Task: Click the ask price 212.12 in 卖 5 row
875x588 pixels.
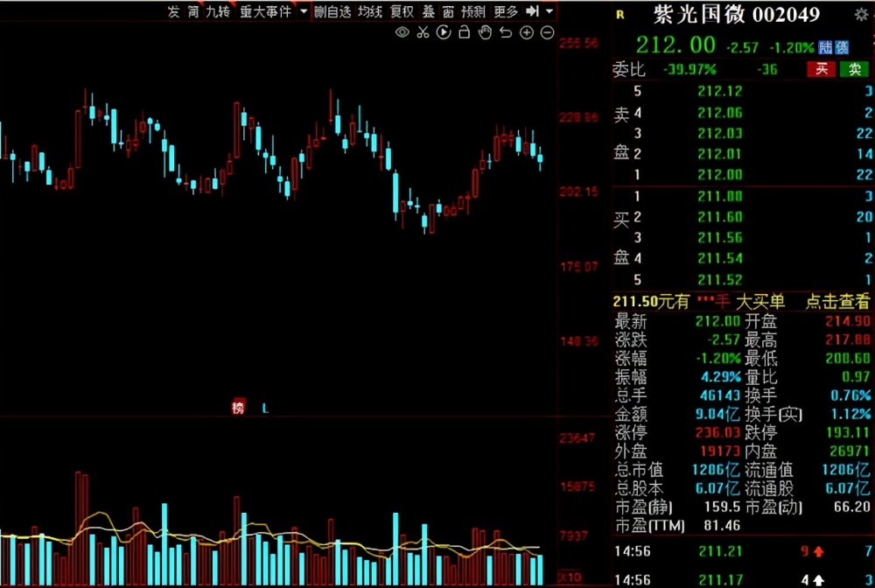Action: (720, 91)
